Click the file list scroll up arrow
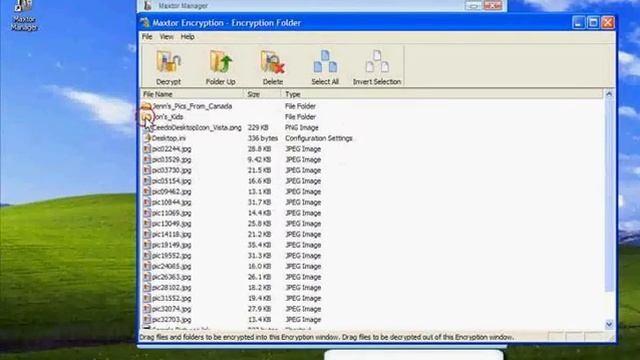The width and height of the screenshot is (640, 360). point(609,94)
